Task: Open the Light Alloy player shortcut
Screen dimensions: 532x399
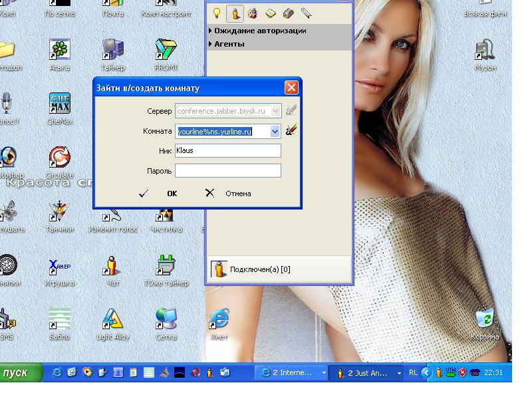Action: pyautogui.click(x=112, y=320)
